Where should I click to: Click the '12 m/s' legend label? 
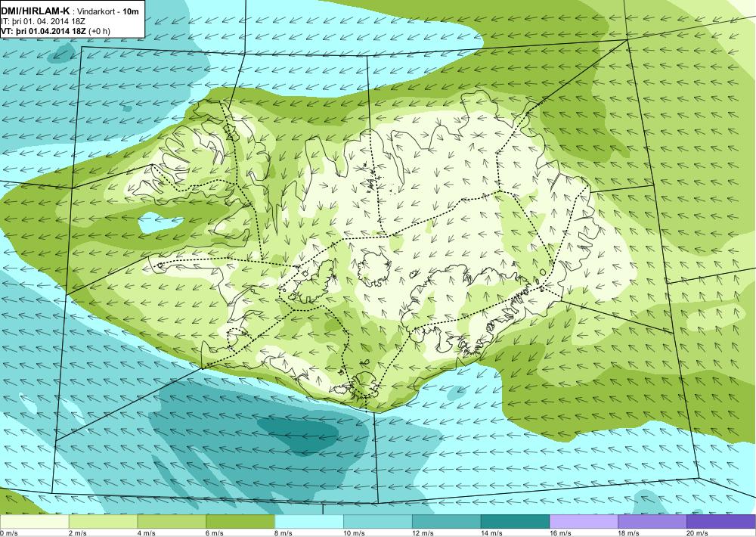[423, 533]
